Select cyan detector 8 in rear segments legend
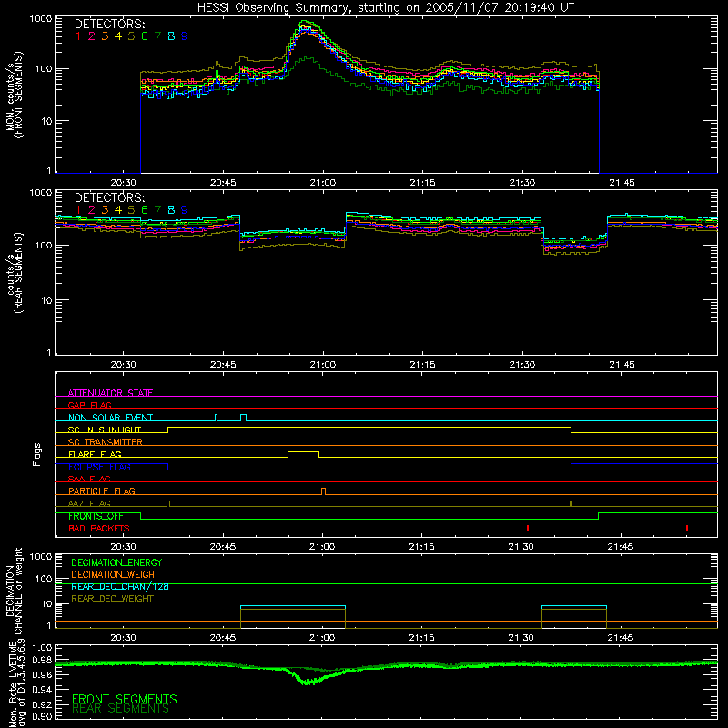 pos(171,210)
